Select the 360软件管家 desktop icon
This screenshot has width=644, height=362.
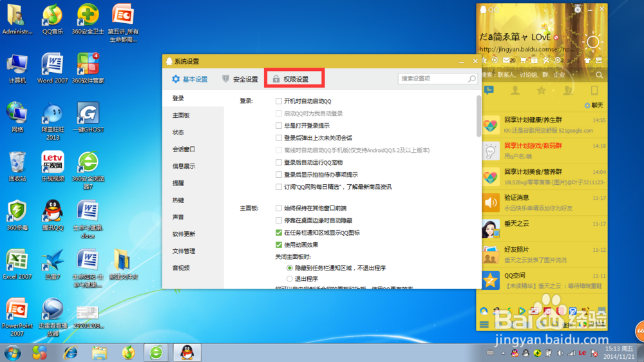click(88, 68)
